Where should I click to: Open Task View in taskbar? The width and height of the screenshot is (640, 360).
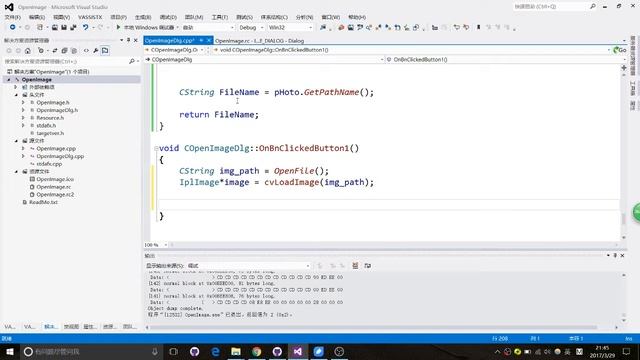(x=173, y=351)
